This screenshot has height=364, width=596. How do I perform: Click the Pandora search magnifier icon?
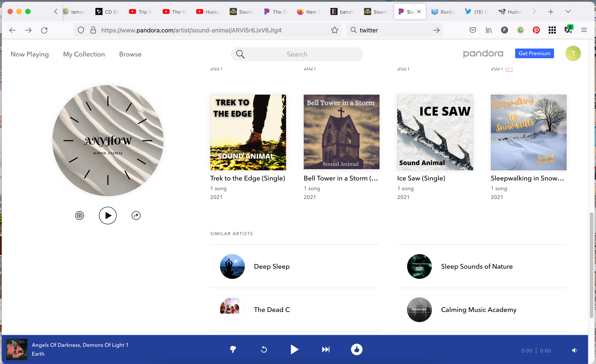[240, 54]
